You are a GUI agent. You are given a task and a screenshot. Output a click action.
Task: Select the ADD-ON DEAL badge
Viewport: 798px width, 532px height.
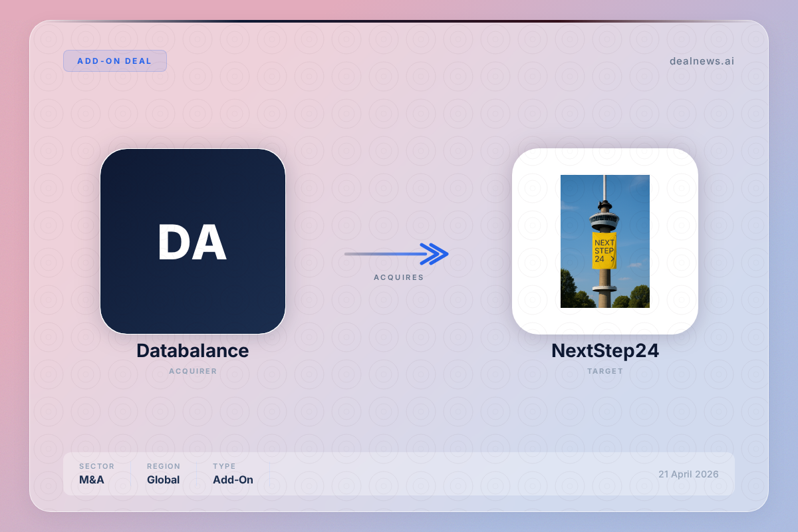pyautogui.click(x=114, y=61)
